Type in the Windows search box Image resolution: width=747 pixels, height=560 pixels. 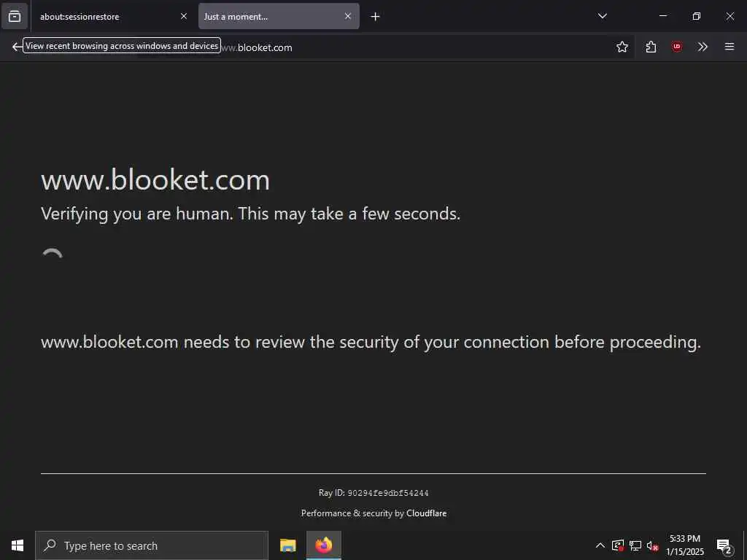point(153,545)
